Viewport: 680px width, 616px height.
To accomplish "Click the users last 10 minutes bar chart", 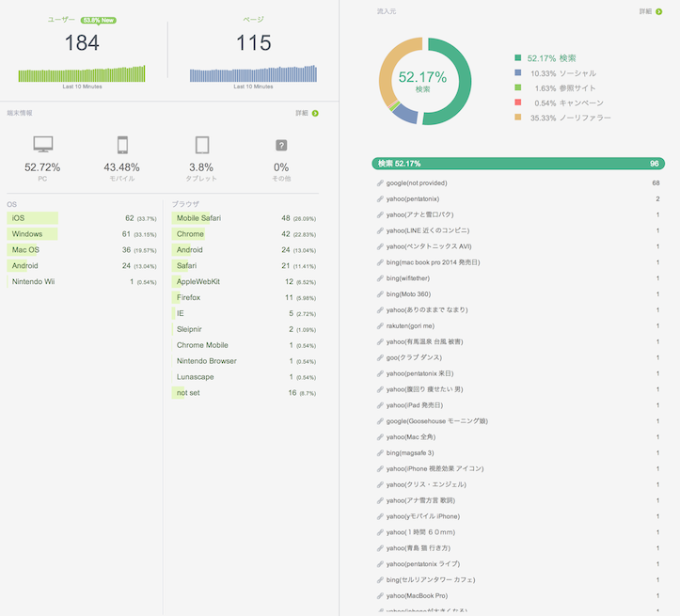I will tap(82, 74).
